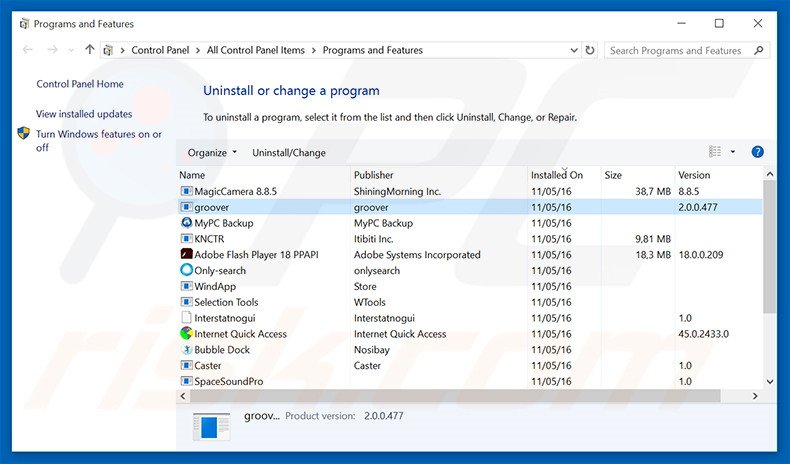Click the Internet Quick Access globe icon

(186, 334)
